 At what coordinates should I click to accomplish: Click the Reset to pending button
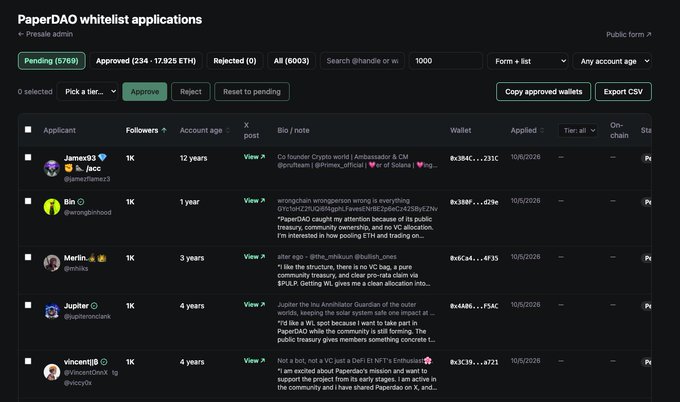pyautogui.click(x=252, y=92)
